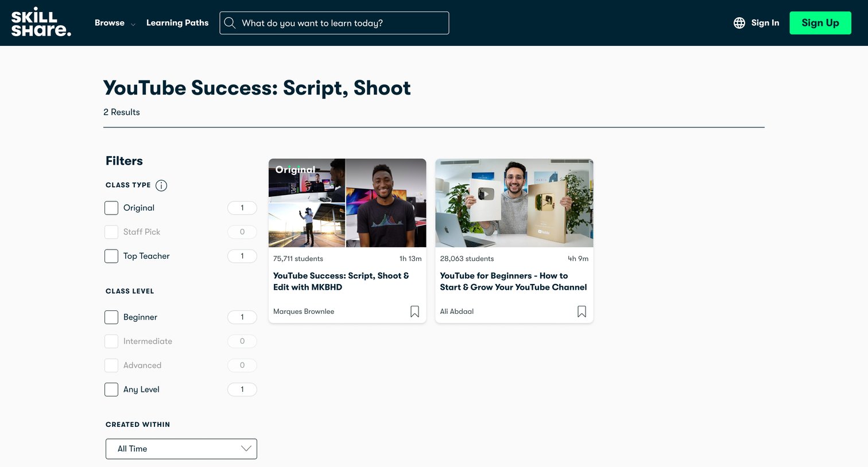This screenshot has width=868, height=467.
Task: Click the '28,063 students' text
Action: pyautogui.click(x=467, y=259)
